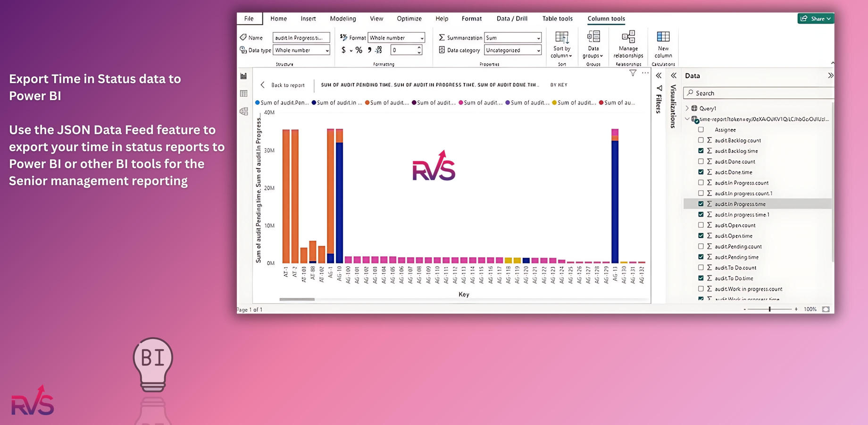Screen dimensions: 868x425
Task: Open the Summarization dropdown showing Sum
Action: coord(513,38)
